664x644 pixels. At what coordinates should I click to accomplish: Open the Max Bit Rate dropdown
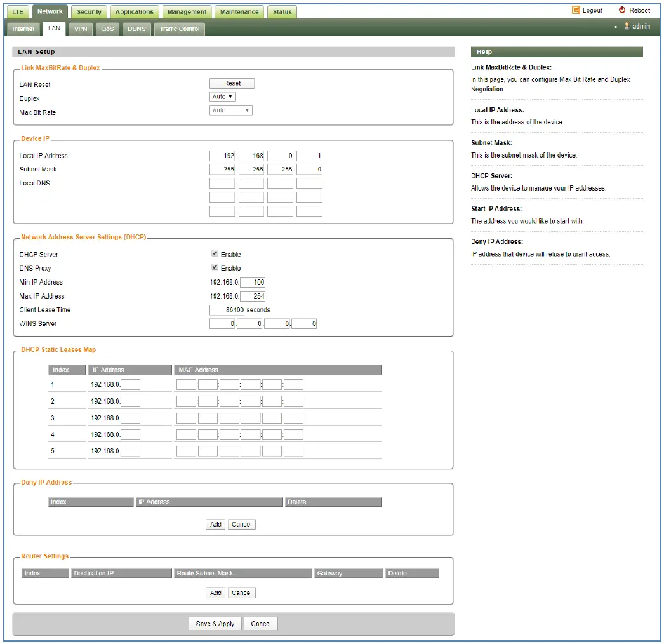pyautogui.click(x=231, y=111)
